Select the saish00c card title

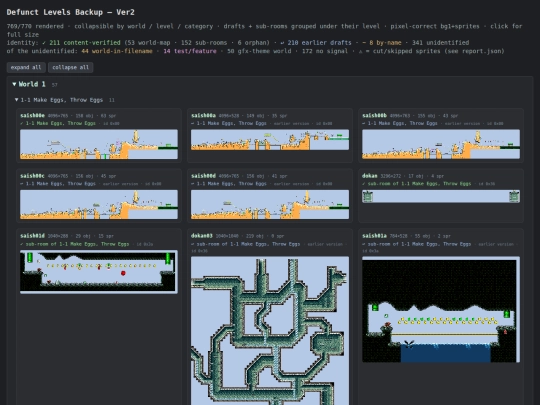(32, 176)
